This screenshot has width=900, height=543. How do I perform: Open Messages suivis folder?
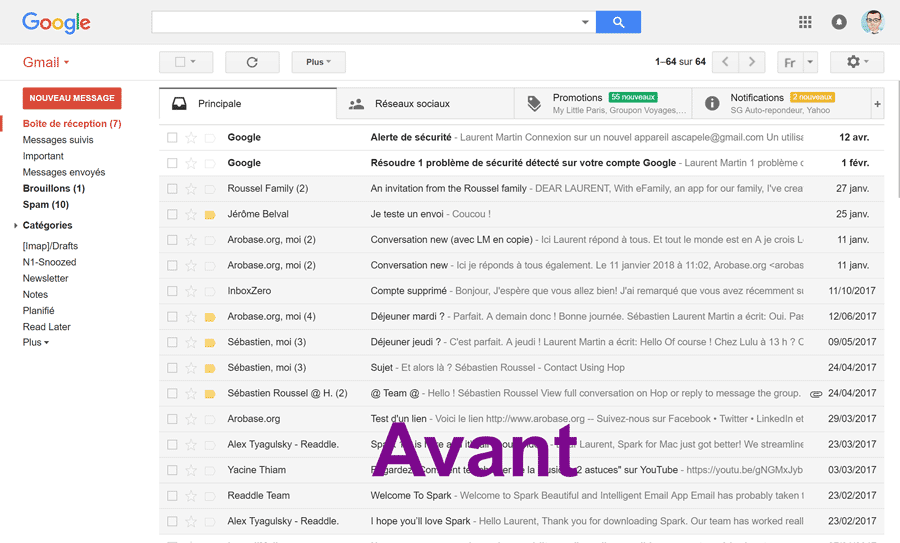58,140
